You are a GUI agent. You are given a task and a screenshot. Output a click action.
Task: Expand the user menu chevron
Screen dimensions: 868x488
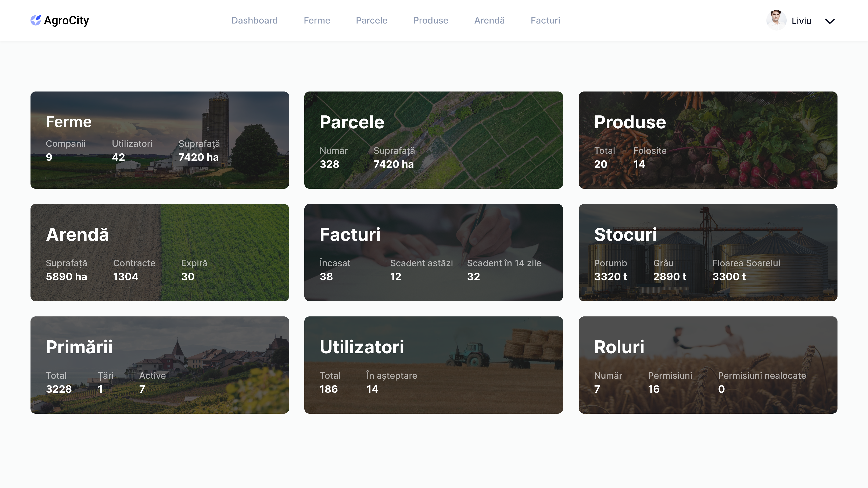pyautogui.click(x=830, y=21)
